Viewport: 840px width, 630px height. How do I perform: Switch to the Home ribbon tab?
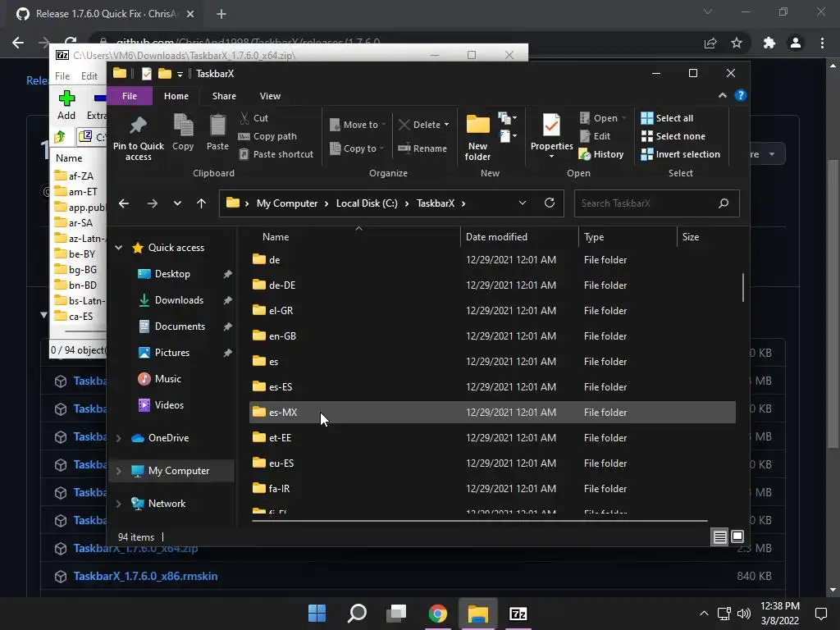(176, 96)
